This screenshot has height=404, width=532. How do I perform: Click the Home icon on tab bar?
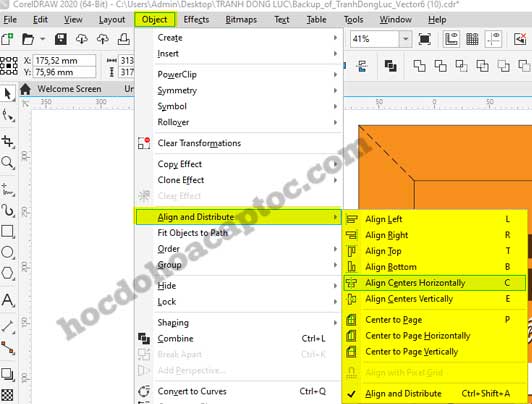[25, 89]
